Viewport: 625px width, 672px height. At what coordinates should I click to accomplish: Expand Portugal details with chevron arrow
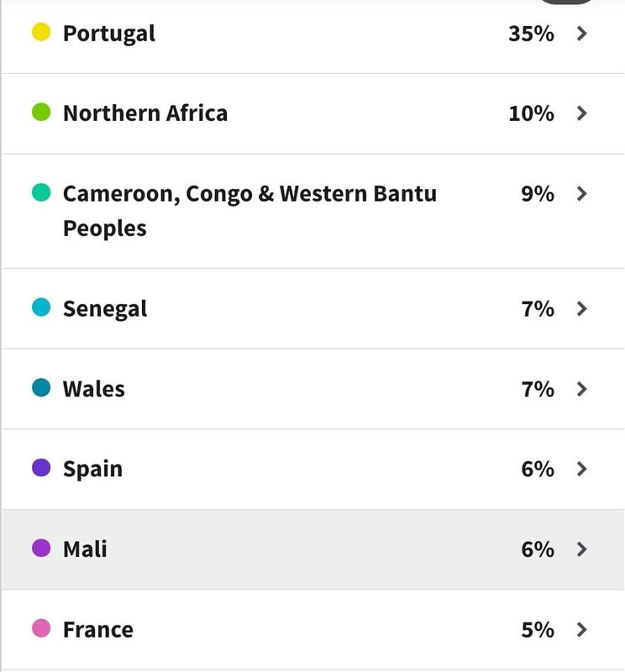[x=581, y=34]
